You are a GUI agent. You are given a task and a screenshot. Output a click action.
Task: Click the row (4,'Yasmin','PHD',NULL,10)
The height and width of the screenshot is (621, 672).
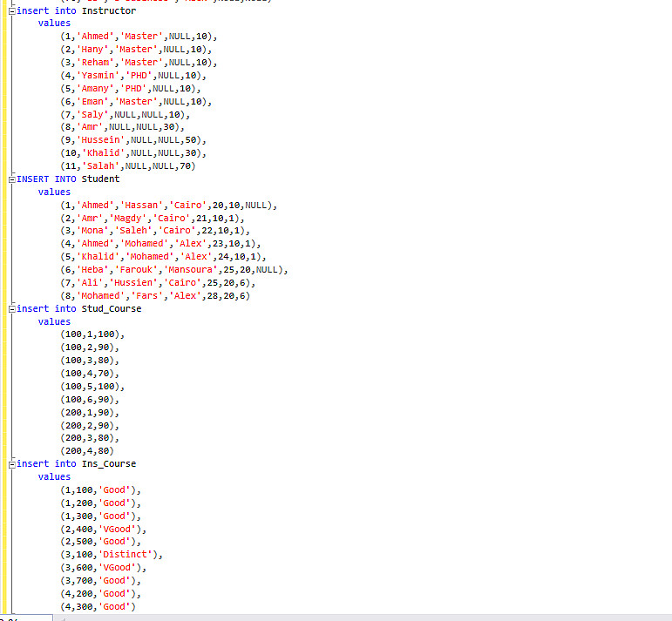click(x=133, y=76)
